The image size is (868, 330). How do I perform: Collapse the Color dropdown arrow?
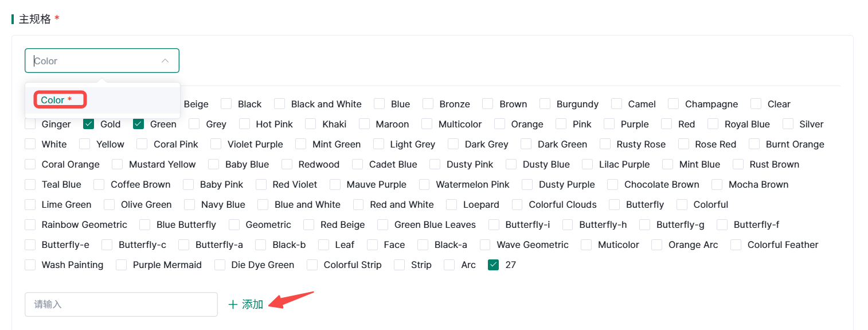point(165,61)
